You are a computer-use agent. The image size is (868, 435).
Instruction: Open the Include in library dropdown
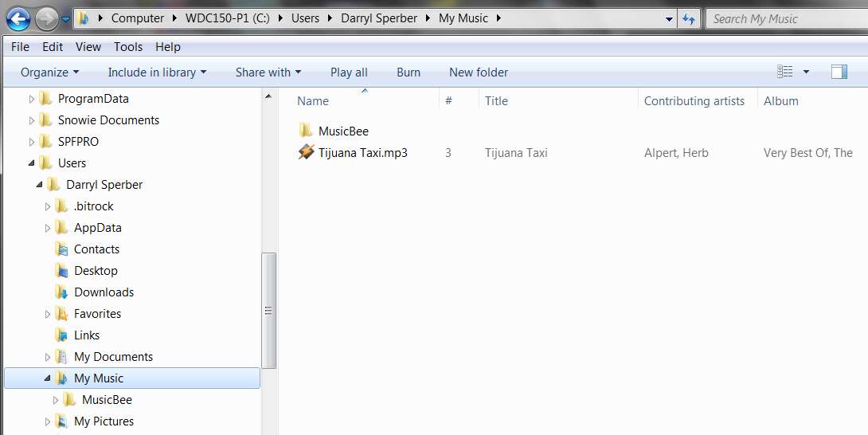(x=157, y=72)
